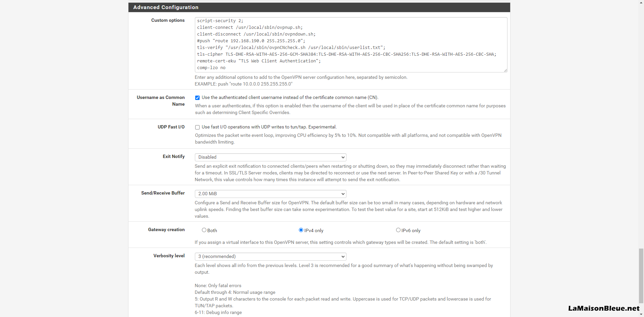644x317 pixels.
Task: Click the Advanced Configuration section header
Action: point(319,7)
